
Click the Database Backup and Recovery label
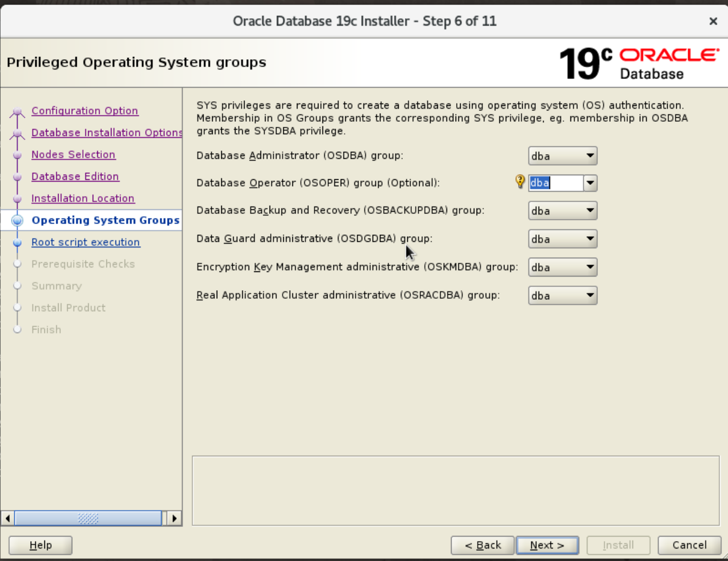pyautogui.click(x=340, y=210)
